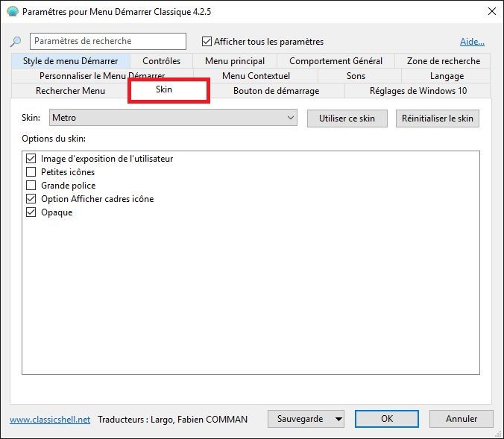
Task: Switch to Style de menu Démarrer tab
Action: point(71,60)
